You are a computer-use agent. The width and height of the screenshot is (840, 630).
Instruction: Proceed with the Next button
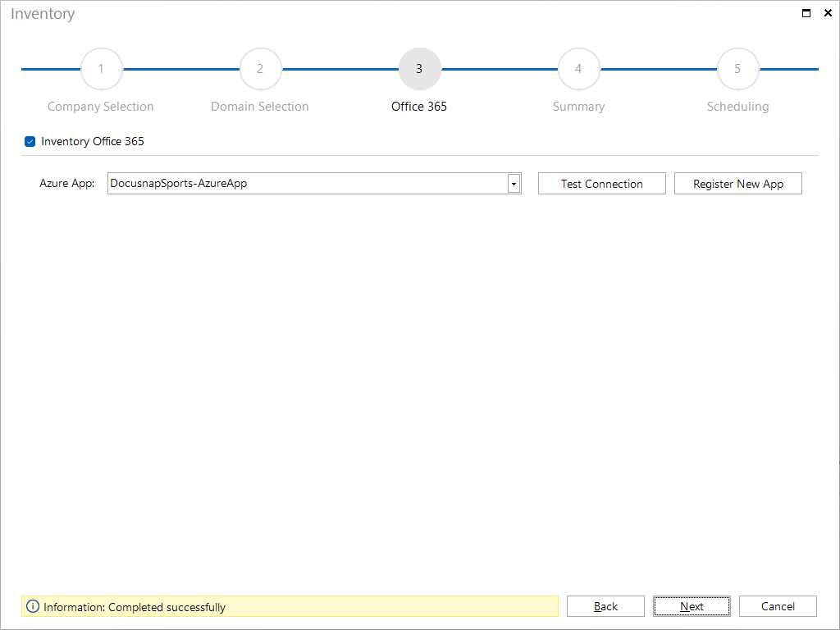point(692,606)
